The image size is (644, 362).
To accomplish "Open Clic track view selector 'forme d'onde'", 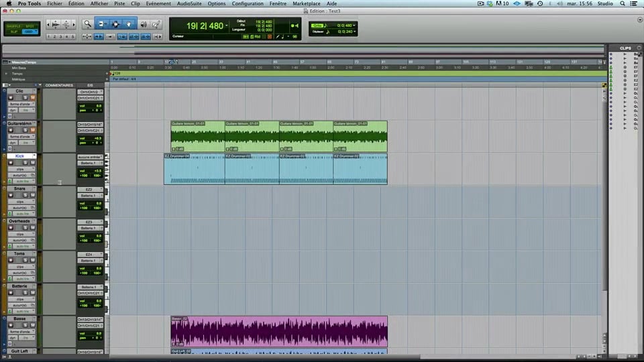I will [21, 105].
